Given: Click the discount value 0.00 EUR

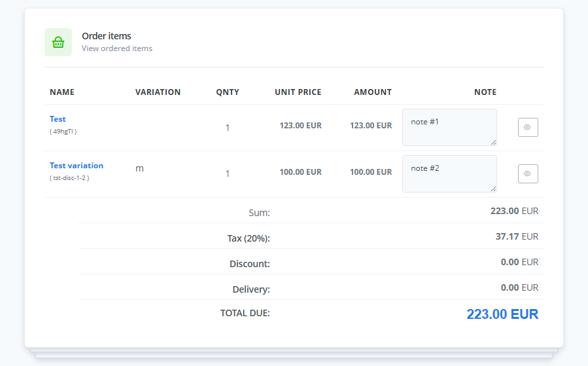Looking at the screenshot, I should click(x=519, y=262).
